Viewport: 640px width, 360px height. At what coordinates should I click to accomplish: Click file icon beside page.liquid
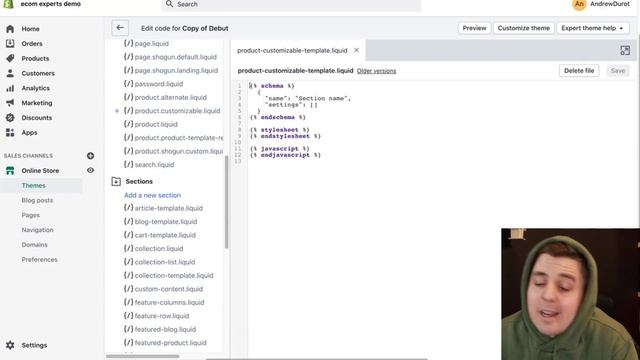pyautogui.click(x=129, y=43)
